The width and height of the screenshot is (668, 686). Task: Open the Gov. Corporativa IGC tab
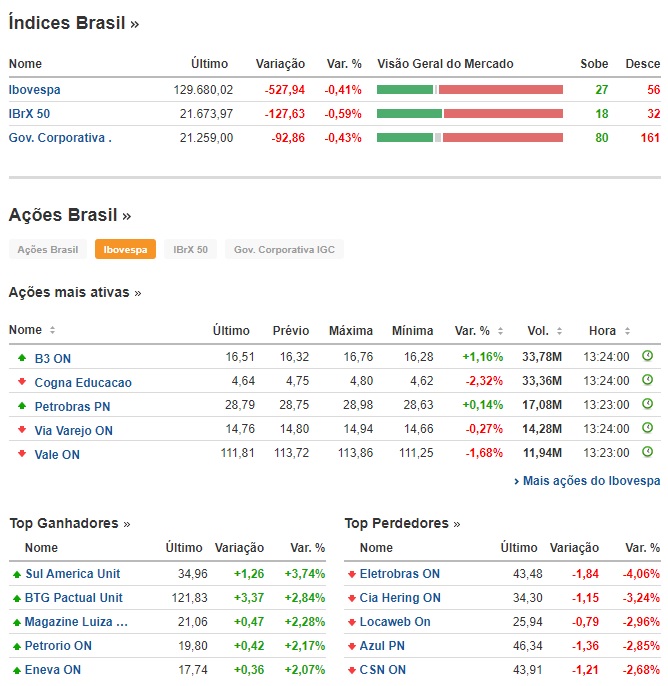[284, 249]
